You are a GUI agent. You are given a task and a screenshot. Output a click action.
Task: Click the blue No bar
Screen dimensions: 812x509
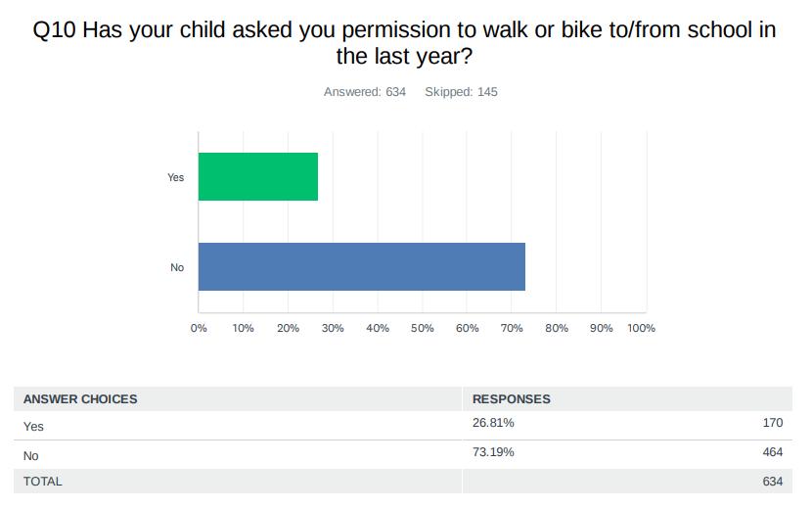pos(362,267)
